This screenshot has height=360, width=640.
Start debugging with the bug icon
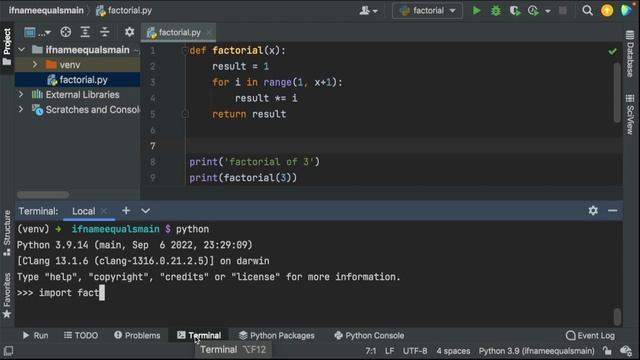(x=496, y=11)
